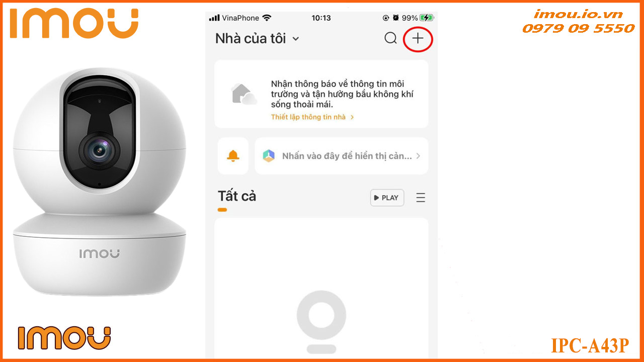This screenshot has height=362, width=644.
Task: Tap the PLAY button
Action: (x=387, y=198)
